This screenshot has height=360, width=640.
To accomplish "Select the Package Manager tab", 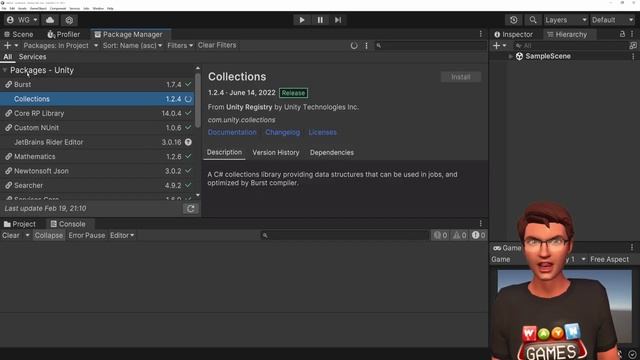I will pos(129,34).
